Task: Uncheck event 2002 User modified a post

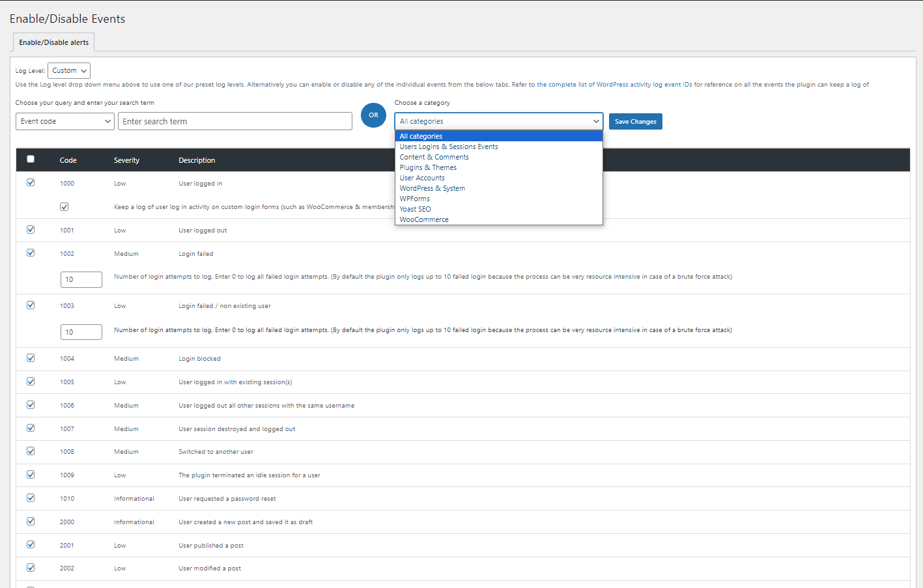Action: (x=31, y=567)
